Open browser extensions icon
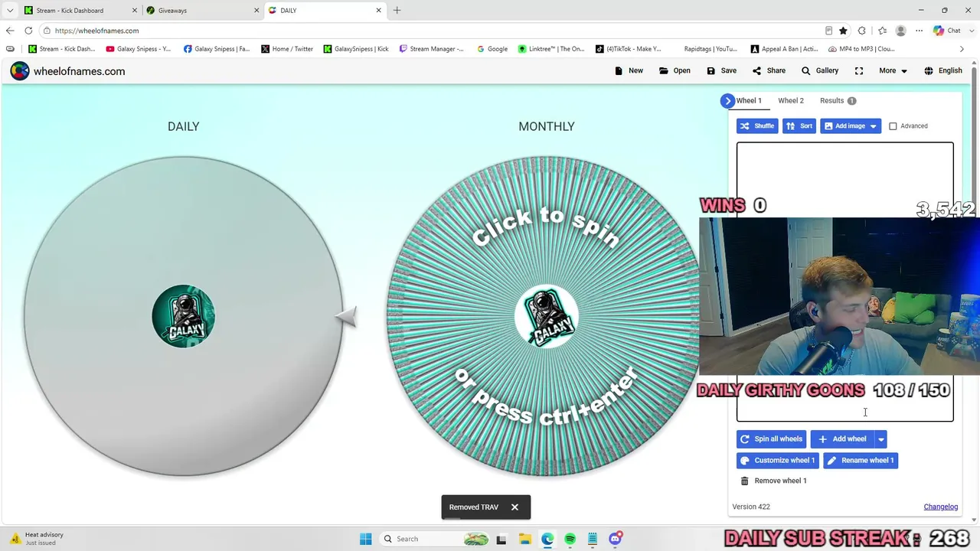The width and height of the screenshot is (980, 551). pos(862,31)
